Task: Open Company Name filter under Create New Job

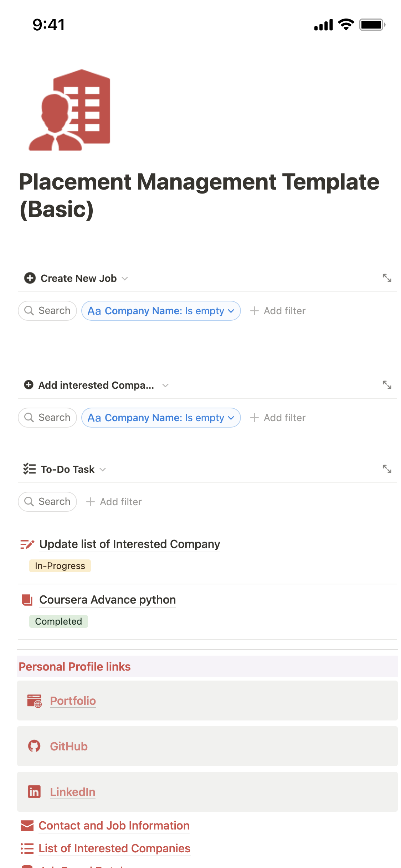Action: [x=161, y=311]
